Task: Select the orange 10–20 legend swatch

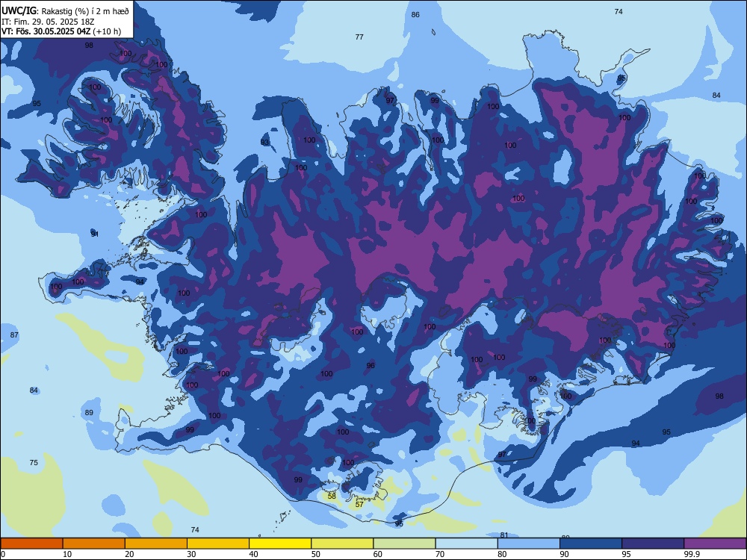Action: (94, 544)
